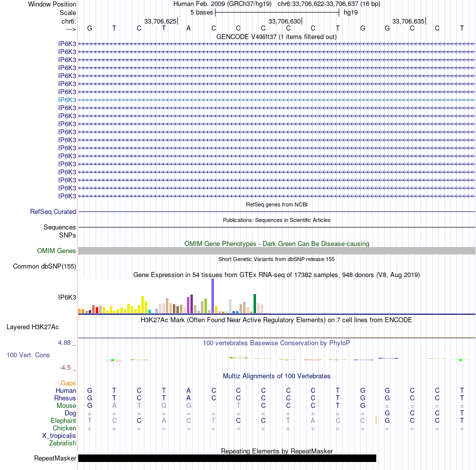
Task: Click the chr6: ruler label
Action: tap(69, 21)
